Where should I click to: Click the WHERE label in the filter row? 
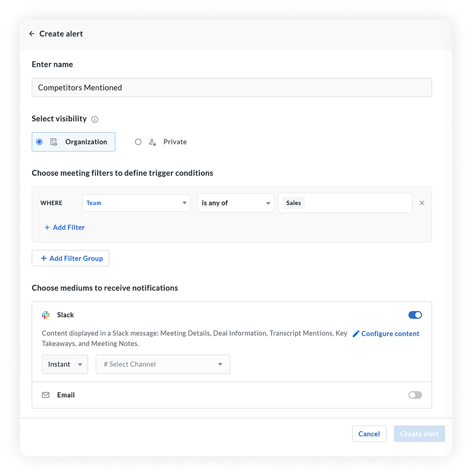click(x=52, y=203)
